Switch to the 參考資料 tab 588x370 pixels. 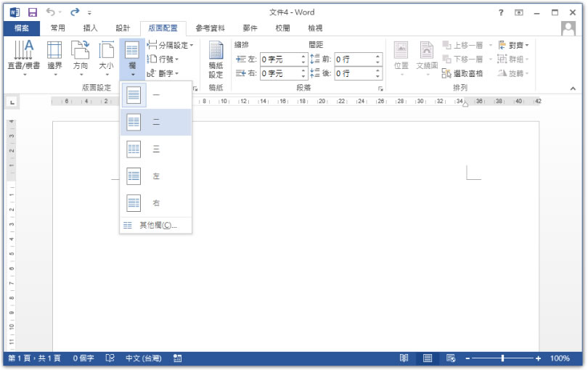tap(210, 28)
